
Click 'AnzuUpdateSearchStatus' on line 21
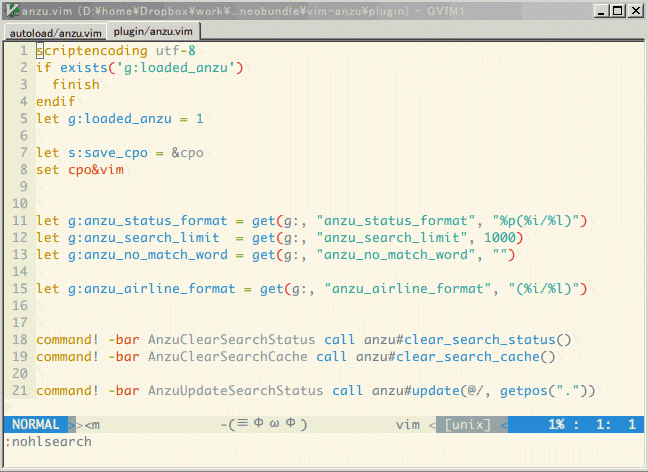point(236,391)
